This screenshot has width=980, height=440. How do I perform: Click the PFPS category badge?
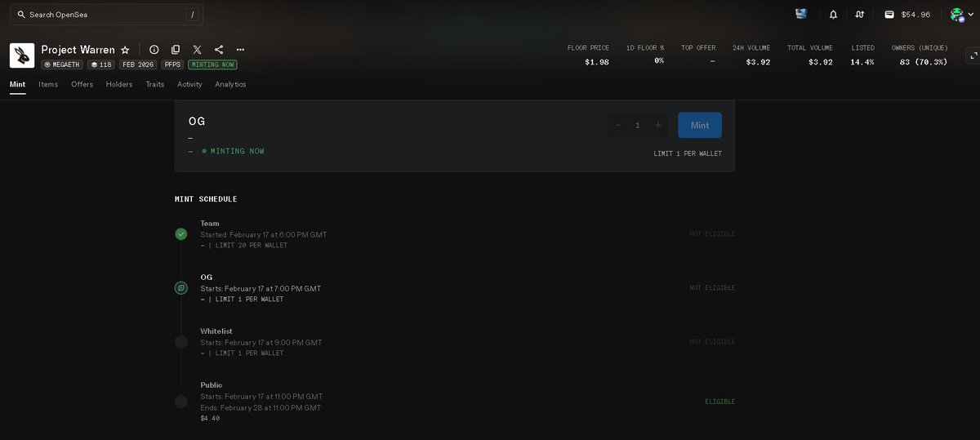tap(172, 64)
